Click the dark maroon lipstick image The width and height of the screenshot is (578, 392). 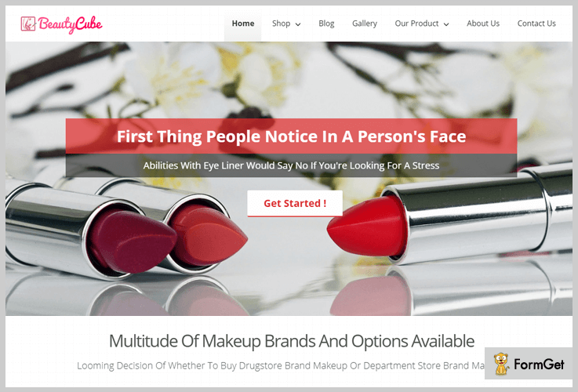[131, 241]
